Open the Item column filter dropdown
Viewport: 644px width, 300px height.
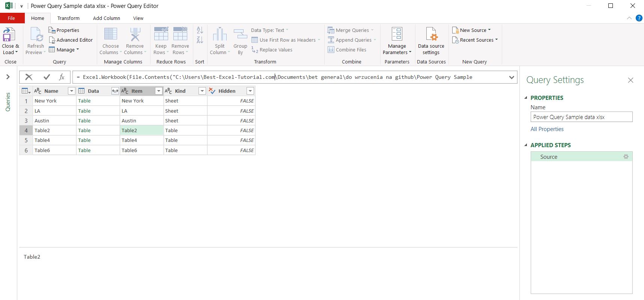point(158,91)
